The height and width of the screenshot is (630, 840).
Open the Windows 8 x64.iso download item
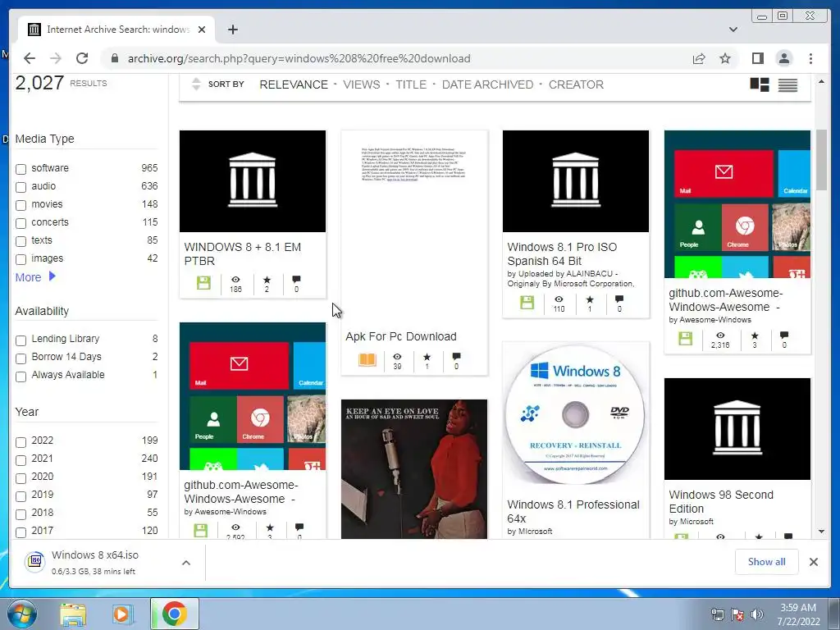(95, 562)
